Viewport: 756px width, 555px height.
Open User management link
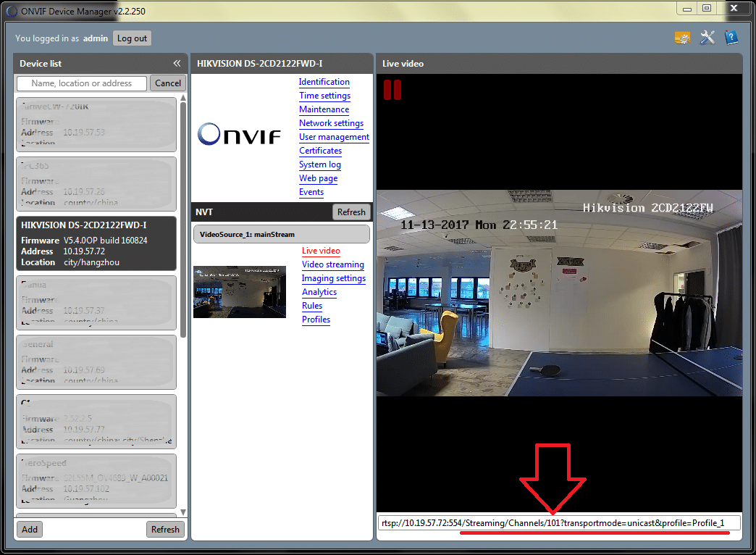pos(334,137)
